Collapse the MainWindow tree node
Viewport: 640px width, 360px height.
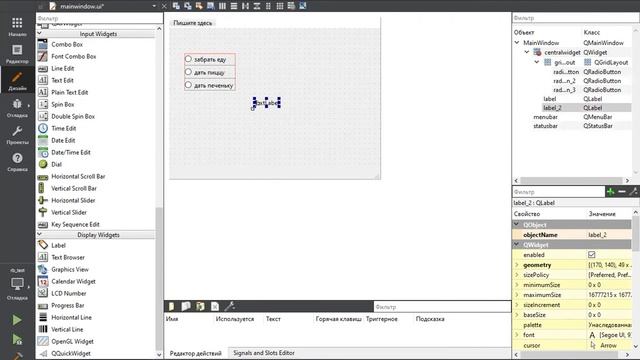517,42
